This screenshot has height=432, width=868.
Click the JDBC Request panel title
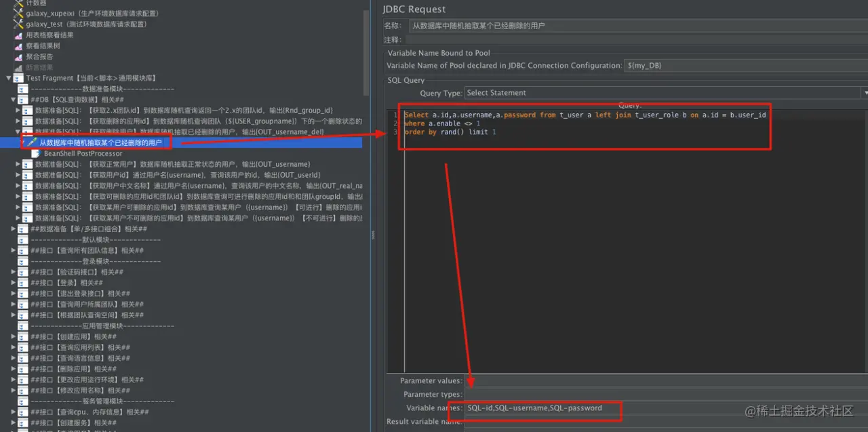pyautogui.click(x=414, y=9)
